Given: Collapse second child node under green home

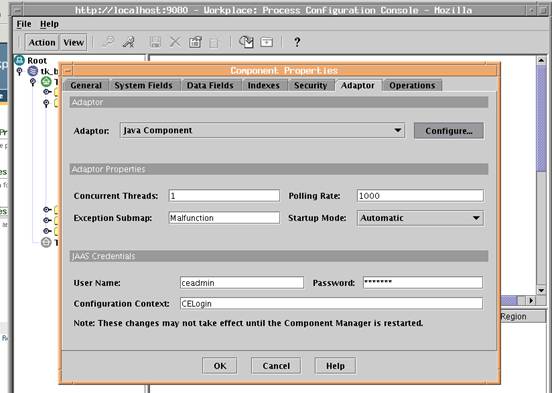Looking at the screenshot, I should point(46,103).
